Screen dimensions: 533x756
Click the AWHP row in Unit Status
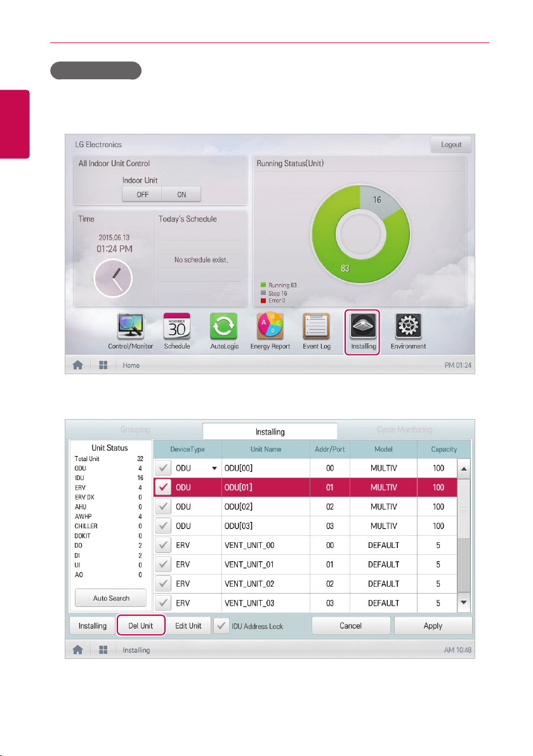(x=109, y=516)
